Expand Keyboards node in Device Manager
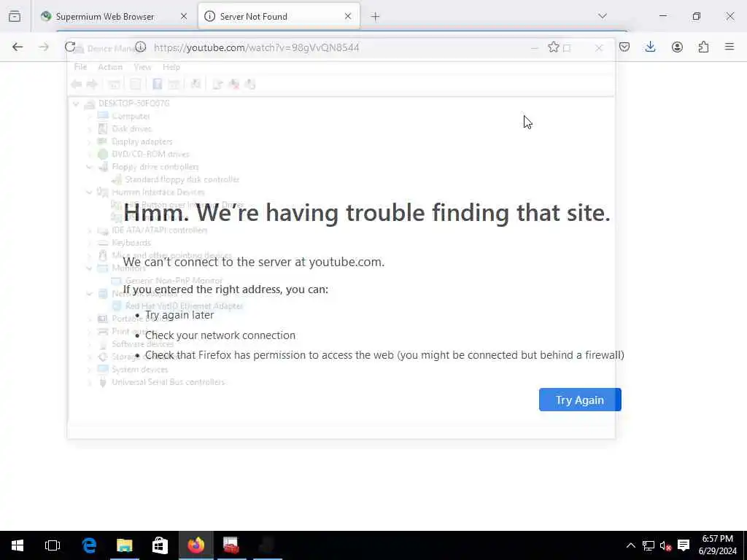This screenshot has width=747, height=560. (89, 243)
